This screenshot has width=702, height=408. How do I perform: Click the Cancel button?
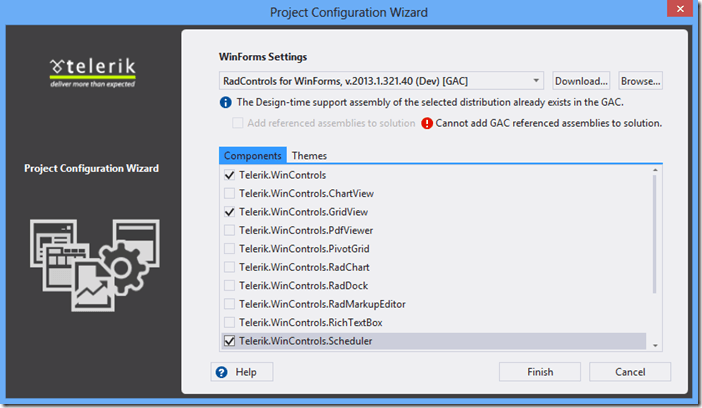630,372
